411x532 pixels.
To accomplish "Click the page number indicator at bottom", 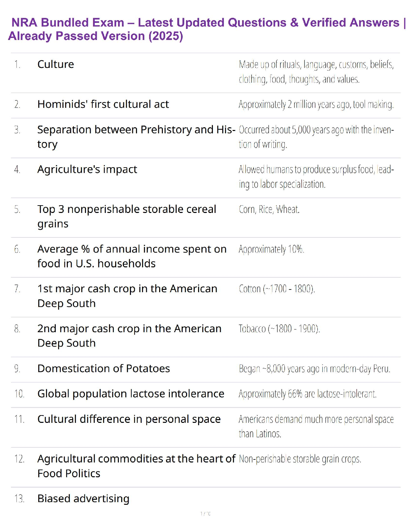I will 205,514.
